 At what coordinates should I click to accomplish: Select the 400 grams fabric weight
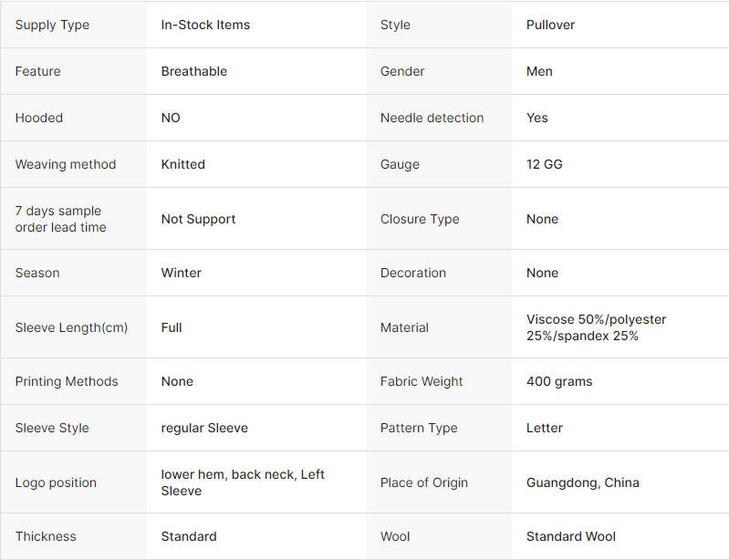tap(559, 381)
